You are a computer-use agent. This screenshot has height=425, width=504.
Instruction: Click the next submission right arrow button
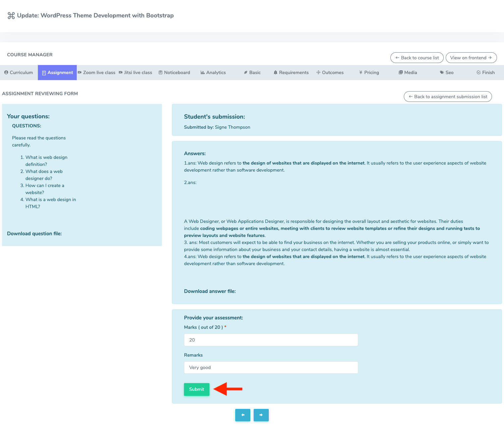tap(261, 415)
